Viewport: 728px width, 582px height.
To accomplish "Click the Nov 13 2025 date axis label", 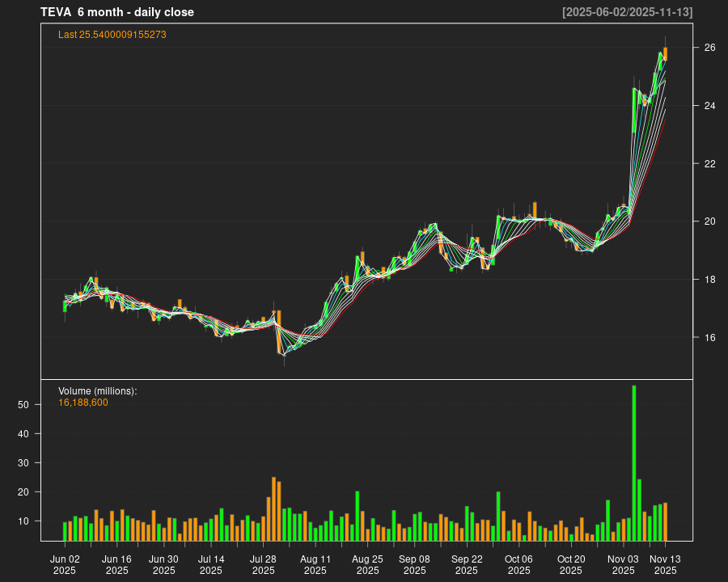I will tap(665, 564).
